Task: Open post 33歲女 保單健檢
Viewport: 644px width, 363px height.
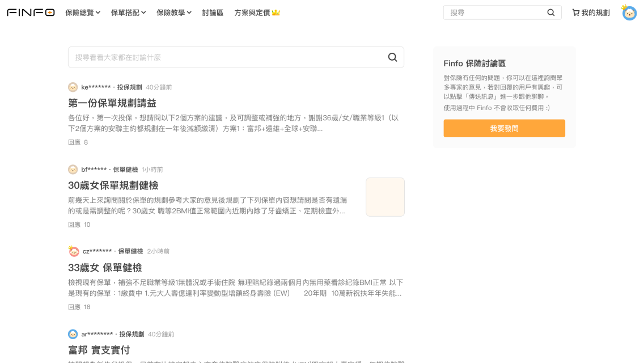Action: click(105, 268)
